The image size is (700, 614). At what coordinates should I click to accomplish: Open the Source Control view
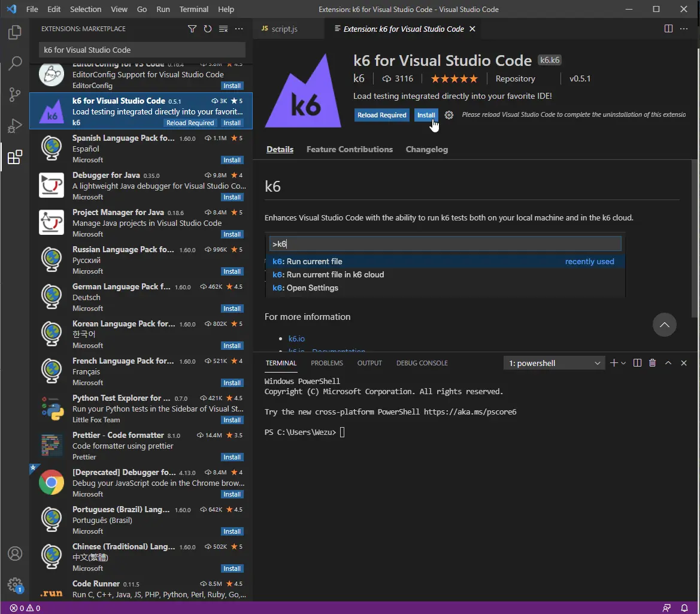[x=15, y=95]
